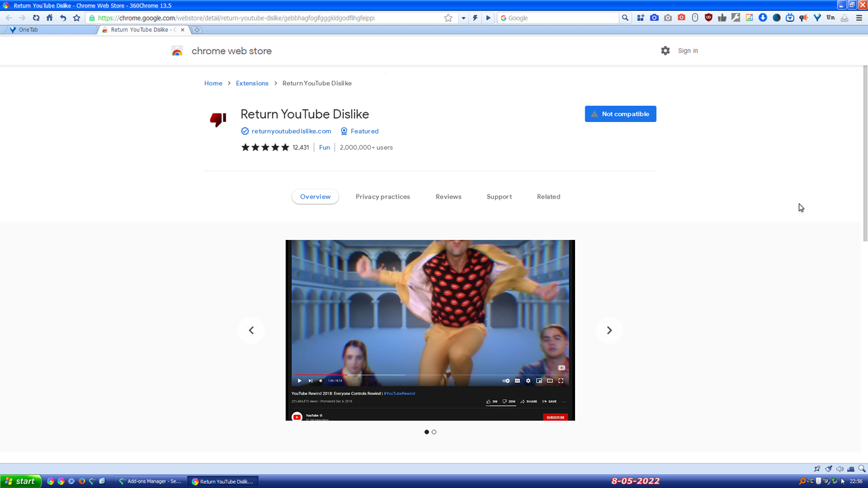Screen dimensions: 868x488
Task: Click the Sign in link
Action: pyautogui.click(x=688, y=51)
